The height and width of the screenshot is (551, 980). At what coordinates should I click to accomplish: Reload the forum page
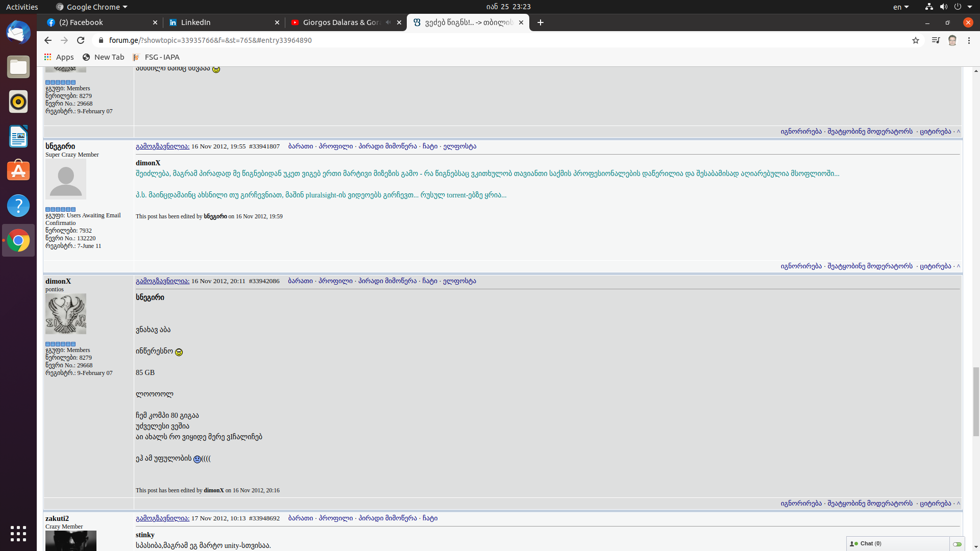81,40
